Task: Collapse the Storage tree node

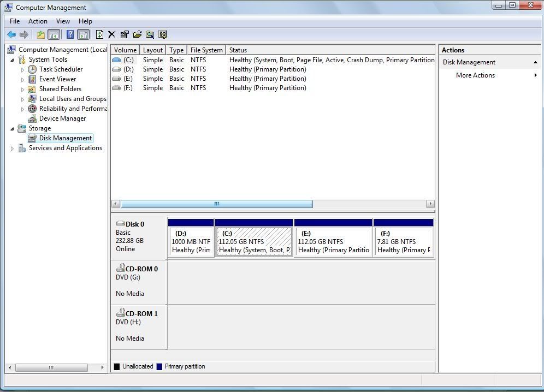Action: [x=13, y=129]
